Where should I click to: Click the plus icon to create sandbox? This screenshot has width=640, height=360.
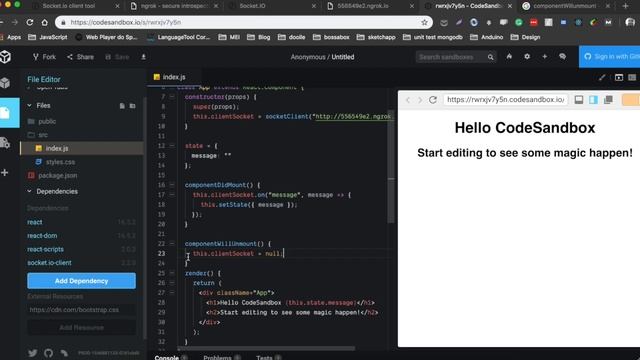click(x=544, y=57)
